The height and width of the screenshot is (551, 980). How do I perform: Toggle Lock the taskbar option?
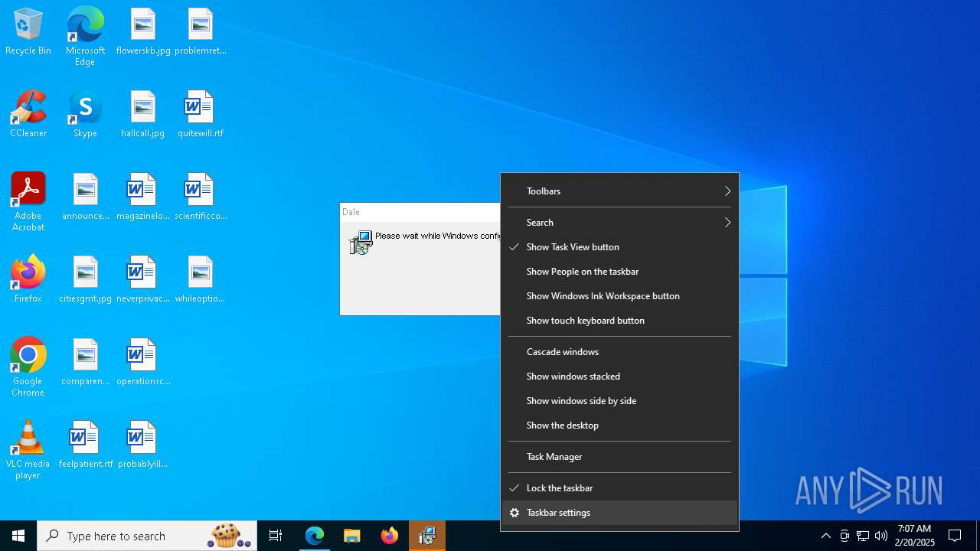pyautogui.click(x=619, y=488)
